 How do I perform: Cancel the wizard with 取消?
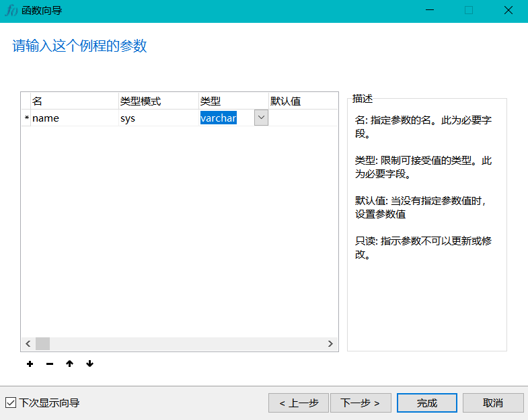[493, 403]
